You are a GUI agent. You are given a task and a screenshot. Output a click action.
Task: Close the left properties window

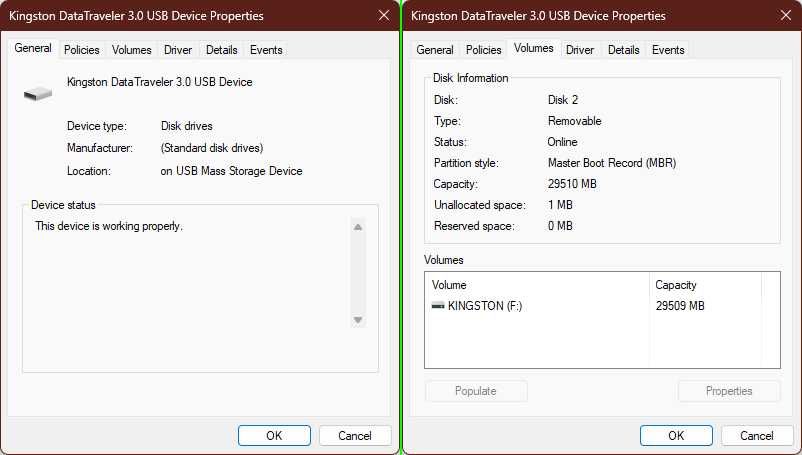click(x=384, y=15)
